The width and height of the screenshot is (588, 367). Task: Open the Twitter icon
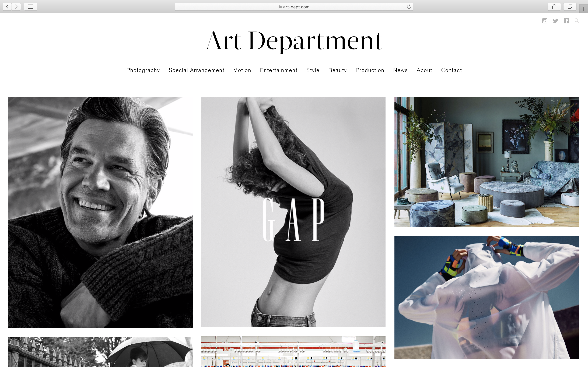[555, 21]
